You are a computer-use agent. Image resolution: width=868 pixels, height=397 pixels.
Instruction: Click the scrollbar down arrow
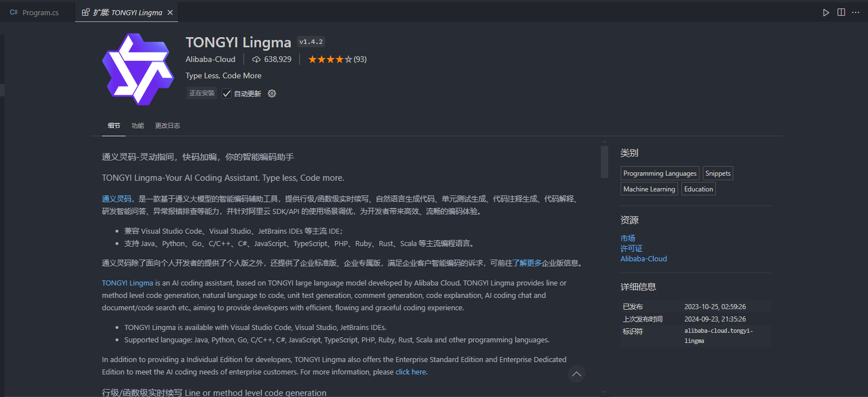click(x=604, y=392)
